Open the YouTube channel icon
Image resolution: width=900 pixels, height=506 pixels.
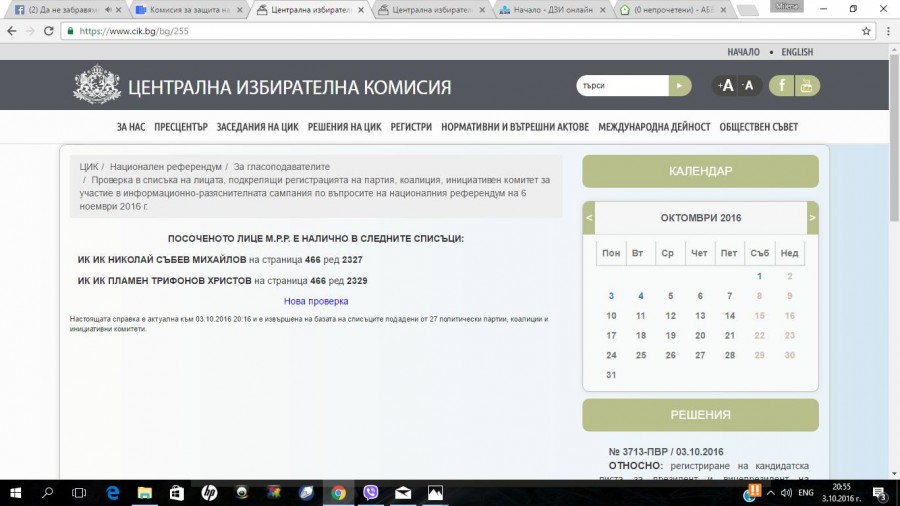tap(807, 86)
